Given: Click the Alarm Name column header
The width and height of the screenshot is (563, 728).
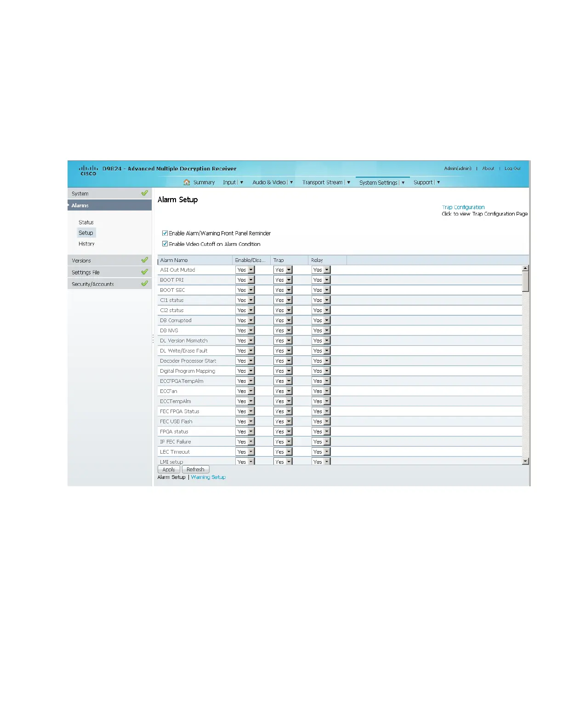Looking at the screenshot, I should (x=195, y=260).
